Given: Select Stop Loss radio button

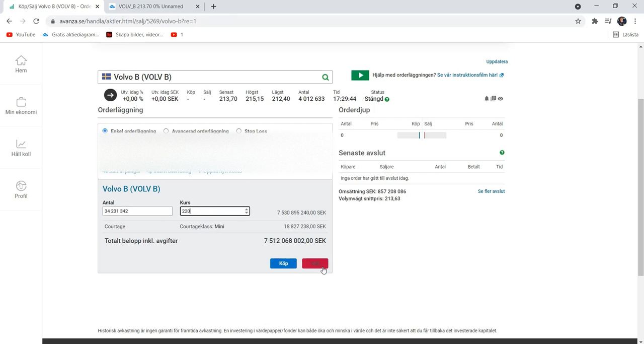Looking at the screenshot, I should click(239, 131).
